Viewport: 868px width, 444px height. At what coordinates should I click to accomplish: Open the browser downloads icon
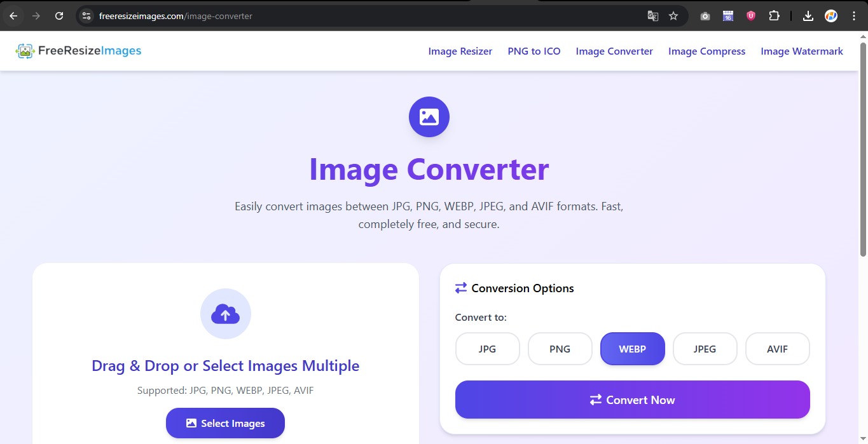point(808,16)
